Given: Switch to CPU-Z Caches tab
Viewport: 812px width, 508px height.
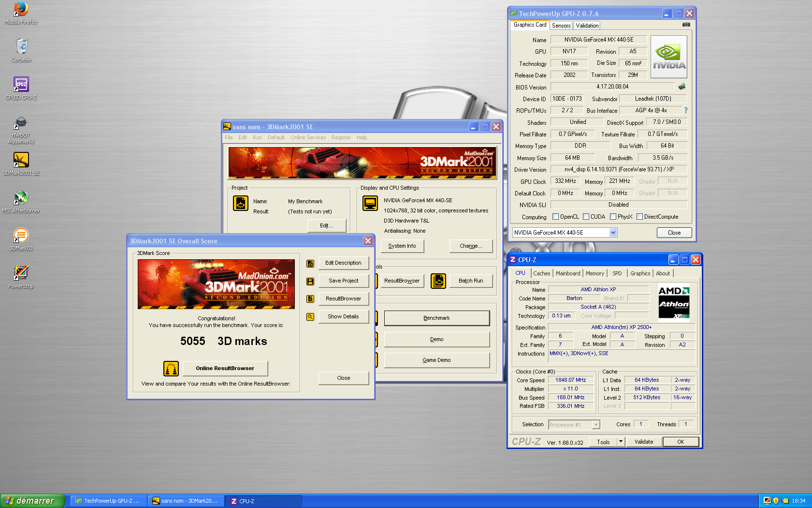Looking at the screenshot, I should [x=541, y=273].
